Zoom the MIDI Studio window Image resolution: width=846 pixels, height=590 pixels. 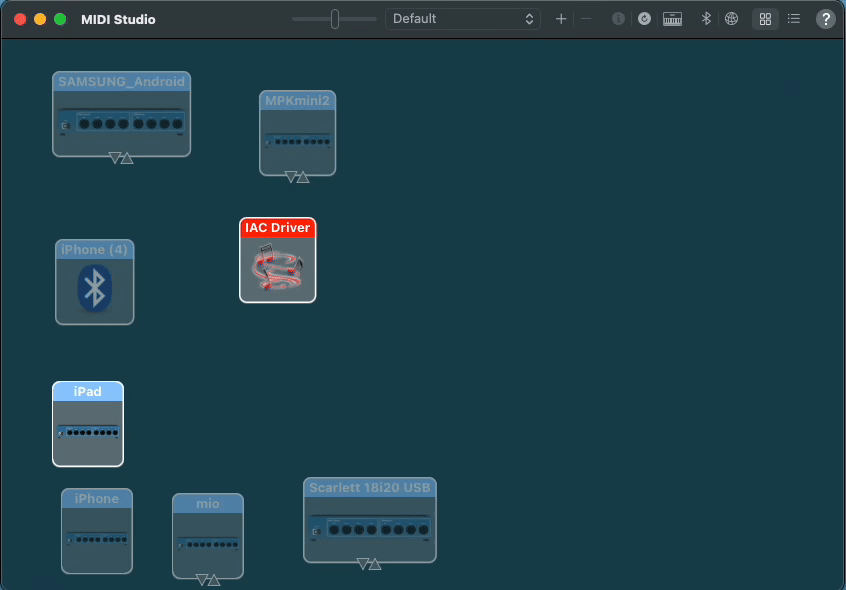pos(60,19)
